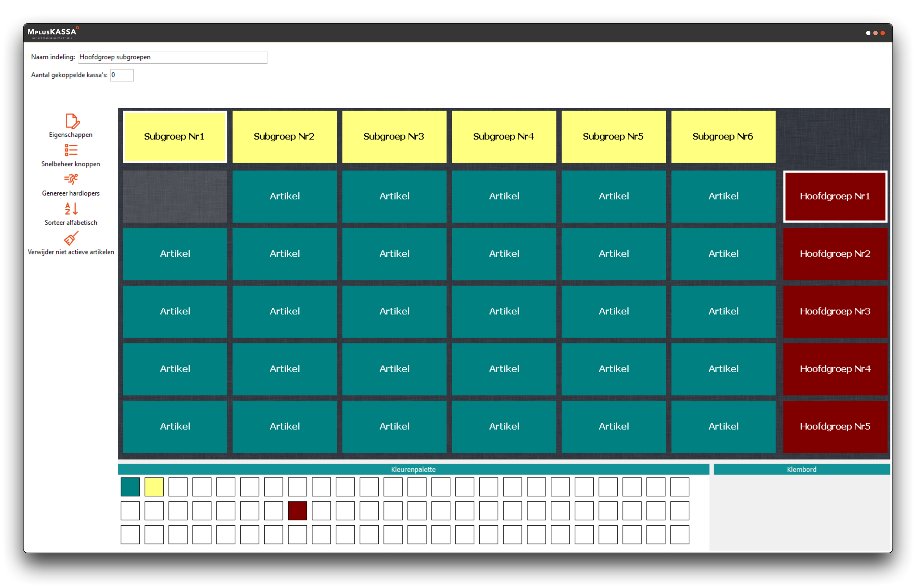Choose the Hoofdgroep Nr3 button

(835, 312)
